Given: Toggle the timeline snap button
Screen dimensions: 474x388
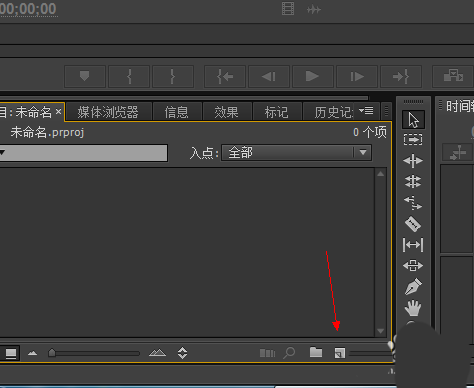Looking at the screenshot, I should click(x=458, y=153).
